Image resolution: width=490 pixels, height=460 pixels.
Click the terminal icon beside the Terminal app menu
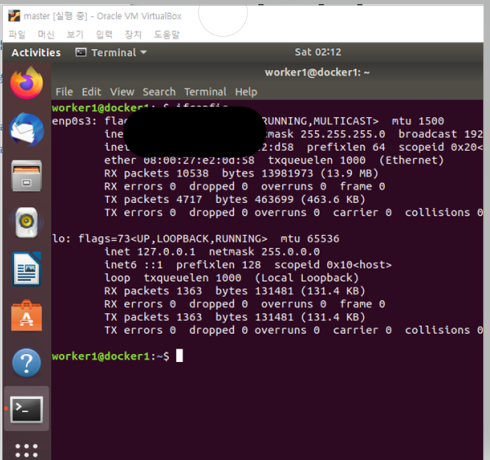pos(81,52)
